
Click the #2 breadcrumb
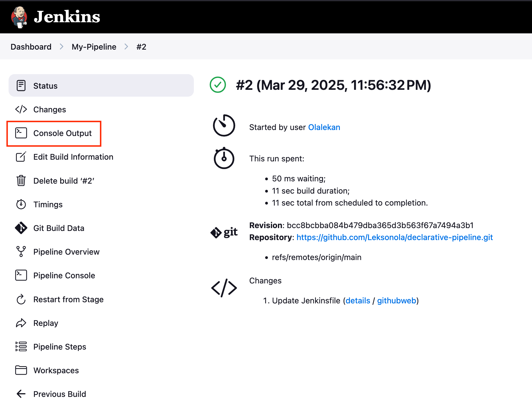coord(141,46)
